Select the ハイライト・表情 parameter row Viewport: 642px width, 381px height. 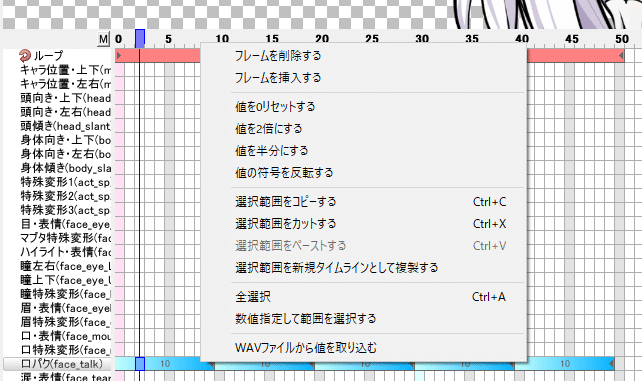(66, 252)
